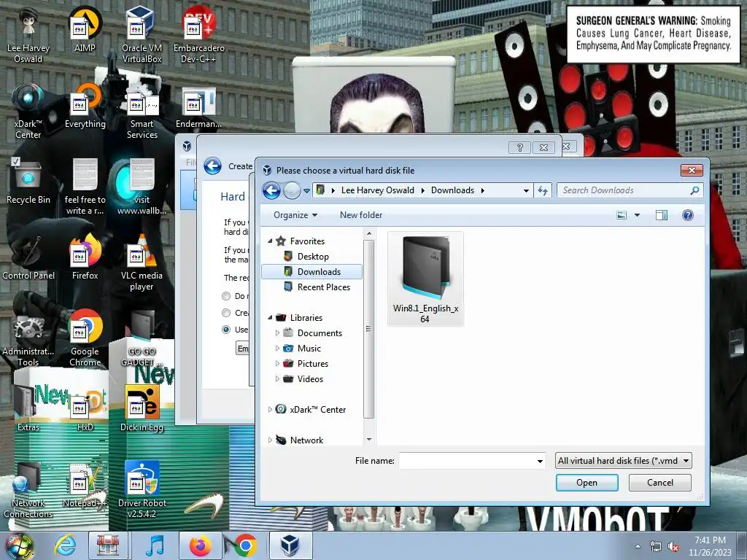Select the Notepad++ desktop shortcut
This screenshot has height=560, width=747.
pos(85,485)
